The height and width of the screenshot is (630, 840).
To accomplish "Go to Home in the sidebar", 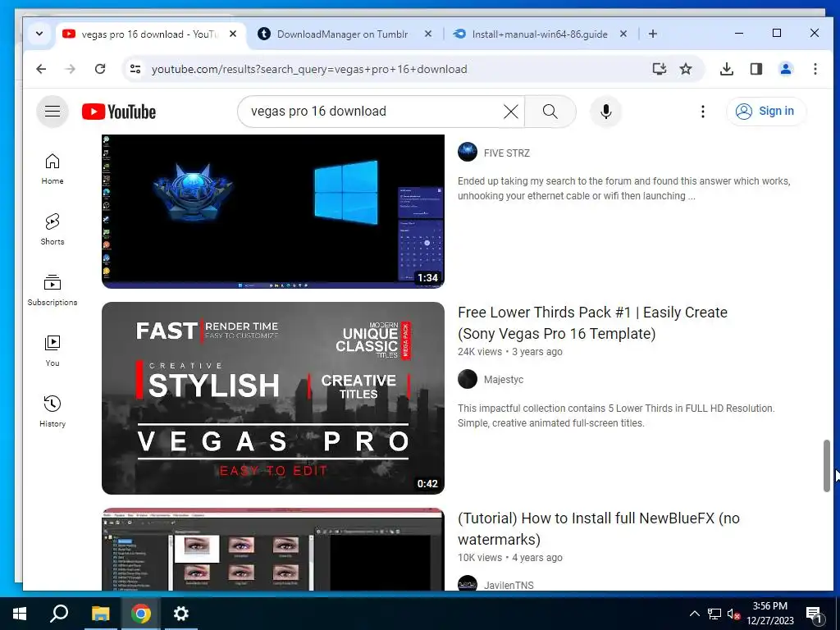I will [x=52, y=169].
